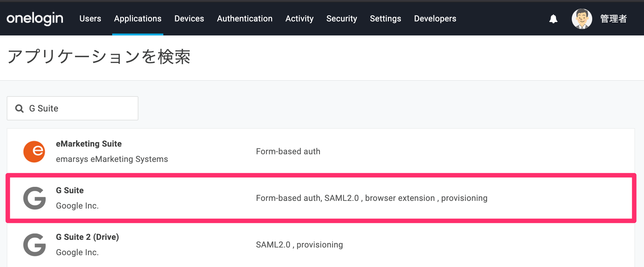644x267 pixels.
Task: Open the Authentication menu
Action: pyautogui.click(x=244, y=19)
